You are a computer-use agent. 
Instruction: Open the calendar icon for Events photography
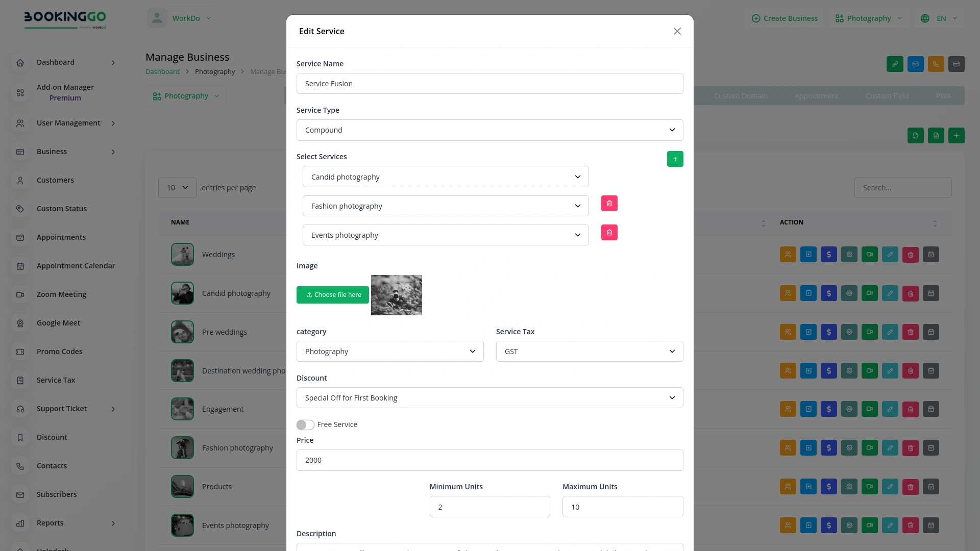931,525
